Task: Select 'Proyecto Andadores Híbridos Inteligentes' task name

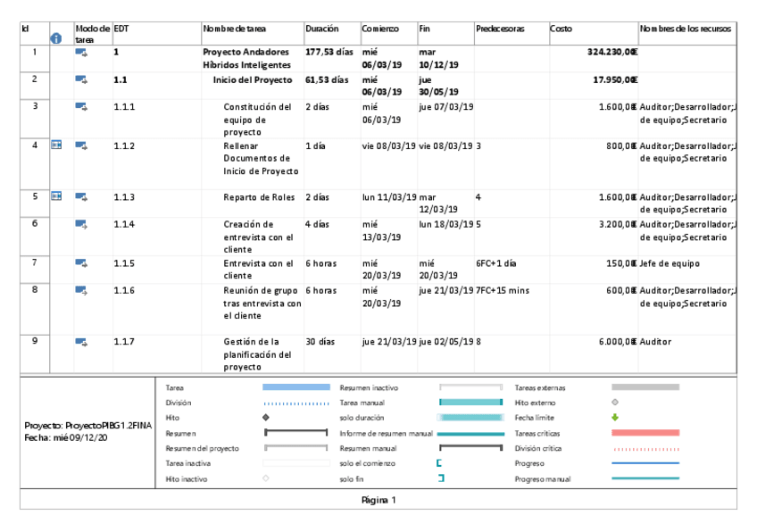Action: [x=246, y=59]
